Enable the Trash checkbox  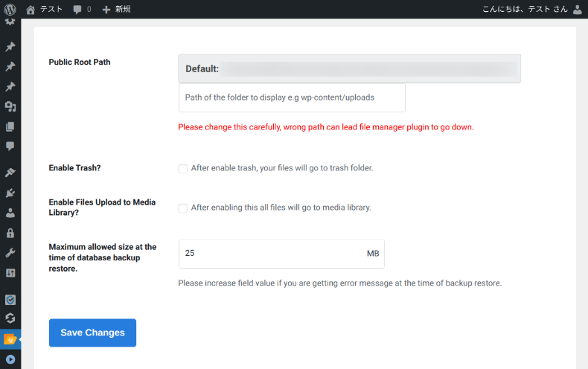(182, 168)
